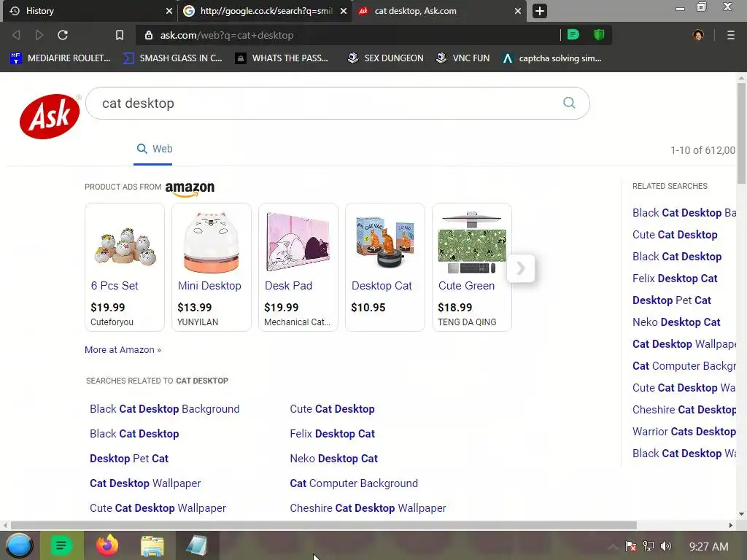Open the green notes app on the taskbar
Screen dimensions: 747x560
tap(61, 545)
